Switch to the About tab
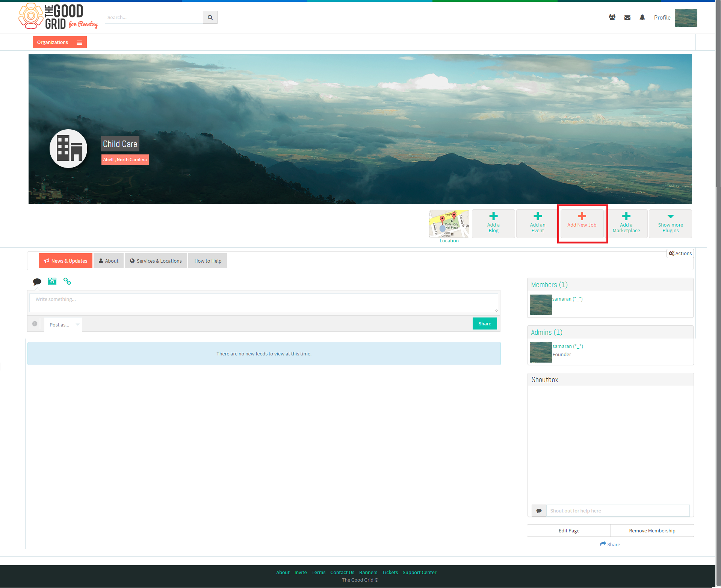Screen dimensions: 721x588 [x=109, y=261]
